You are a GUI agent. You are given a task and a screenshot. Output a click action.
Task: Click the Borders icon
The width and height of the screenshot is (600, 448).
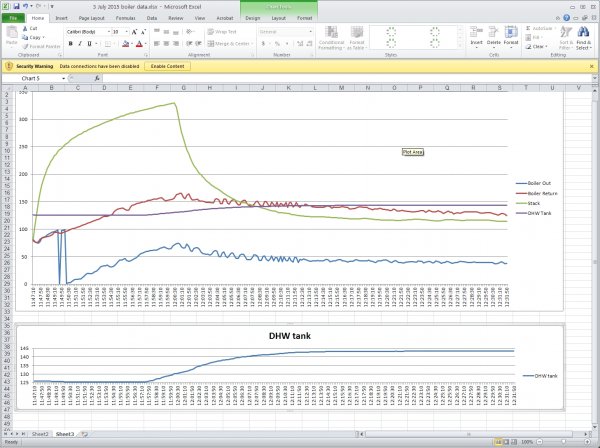[108, 44]
